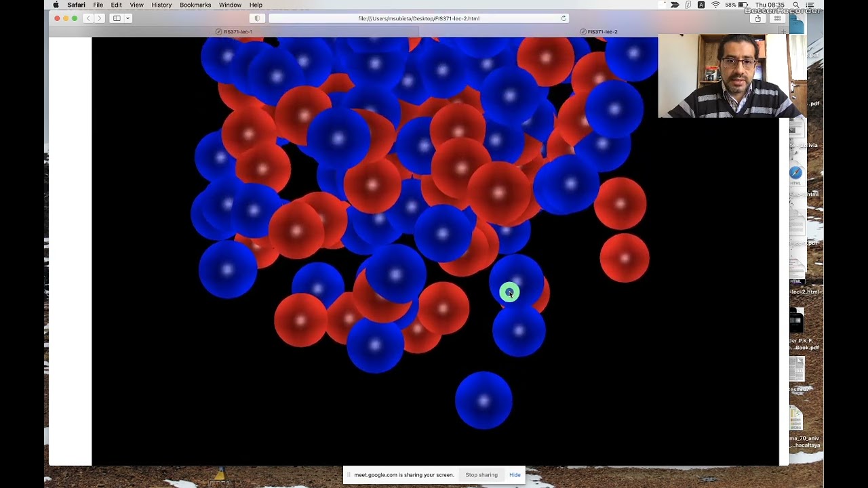The image size is (868, 488).
Task: Click the isolated blue sphere at bottom
Action: coord(484,400)
